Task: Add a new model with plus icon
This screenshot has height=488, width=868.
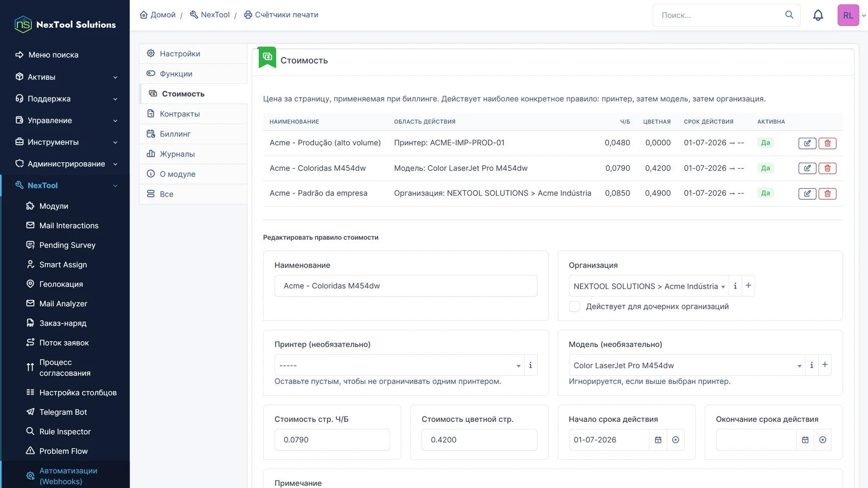Action: tap(825, 365)
